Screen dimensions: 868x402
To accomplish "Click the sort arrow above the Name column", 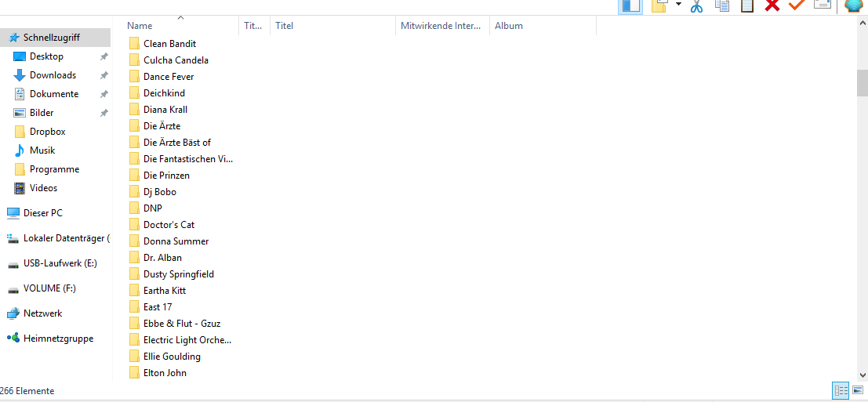I will [180, 18].
